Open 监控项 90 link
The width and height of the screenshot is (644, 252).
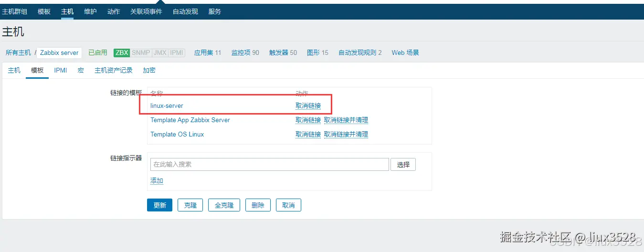pos(245,52)
